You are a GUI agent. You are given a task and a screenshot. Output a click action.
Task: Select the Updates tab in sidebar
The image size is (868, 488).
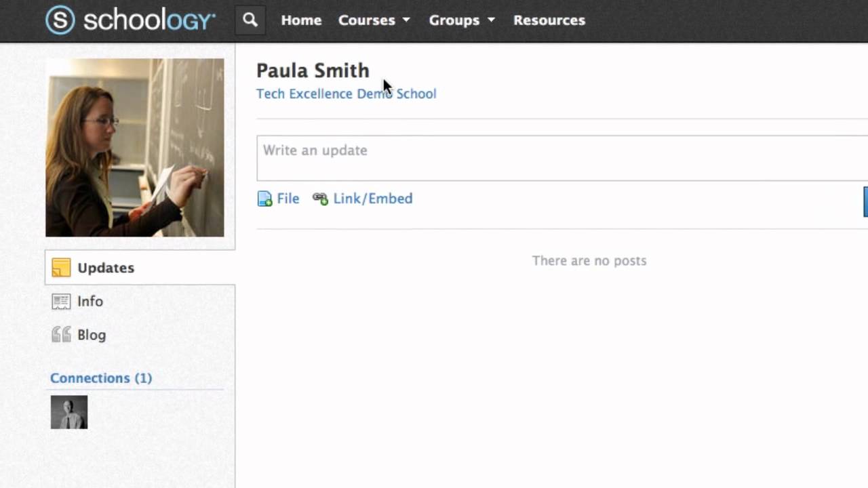pos(106,268)
